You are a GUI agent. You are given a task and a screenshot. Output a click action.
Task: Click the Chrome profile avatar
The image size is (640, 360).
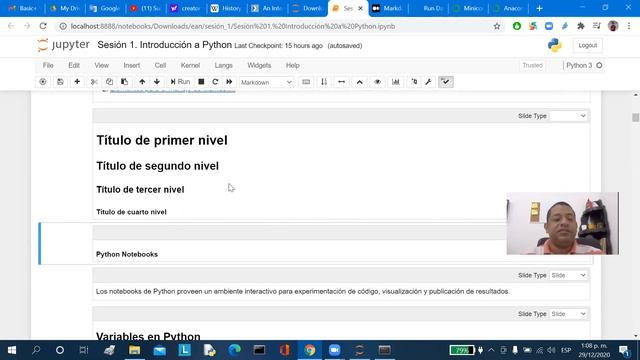(x=613, y=26)
